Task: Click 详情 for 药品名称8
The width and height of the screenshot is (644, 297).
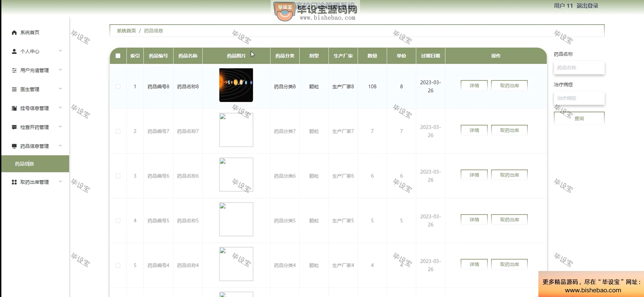Action: click(474, 86)
